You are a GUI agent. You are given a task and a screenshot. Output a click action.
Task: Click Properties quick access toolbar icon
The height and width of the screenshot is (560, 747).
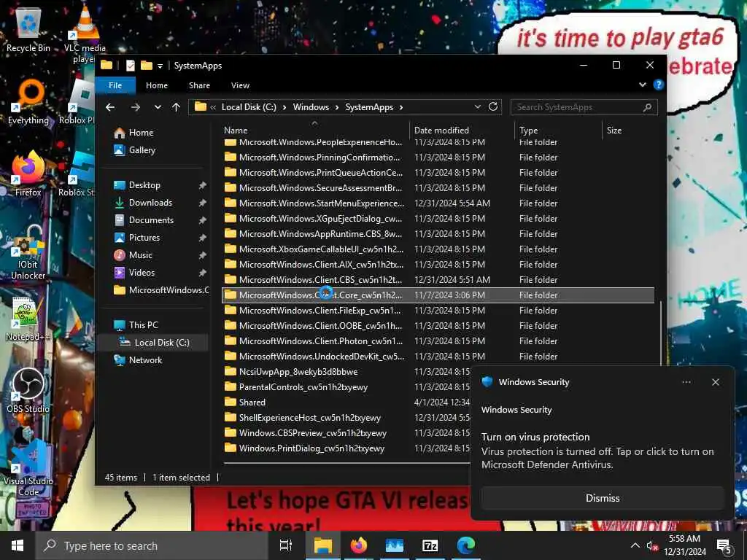click(131, 66)
